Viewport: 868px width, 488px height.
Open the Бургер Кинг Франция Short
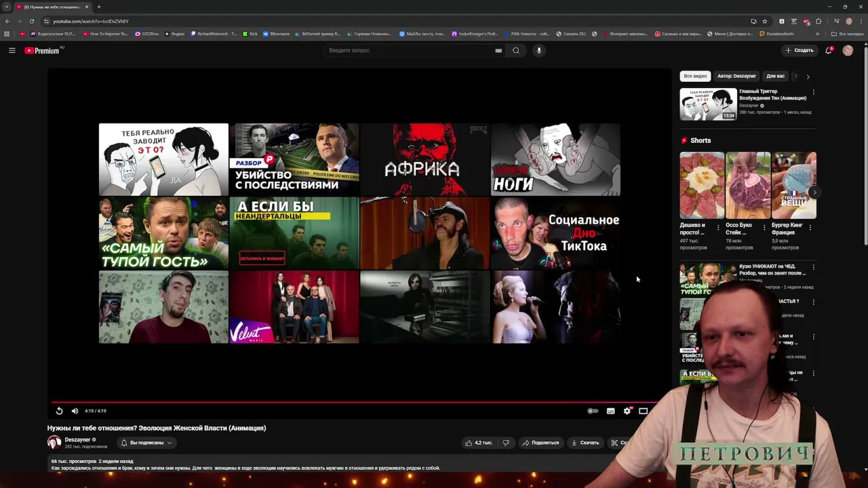point(794,185)
